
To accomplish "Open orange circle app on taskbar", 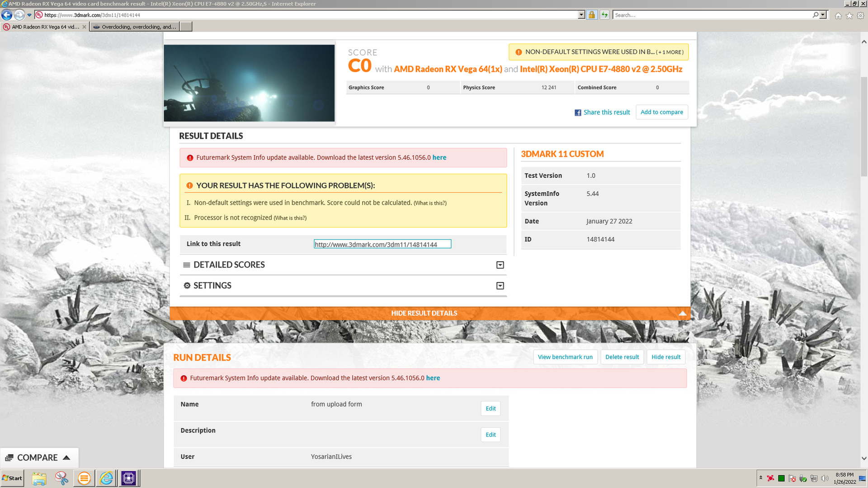I will coord(84,478).
